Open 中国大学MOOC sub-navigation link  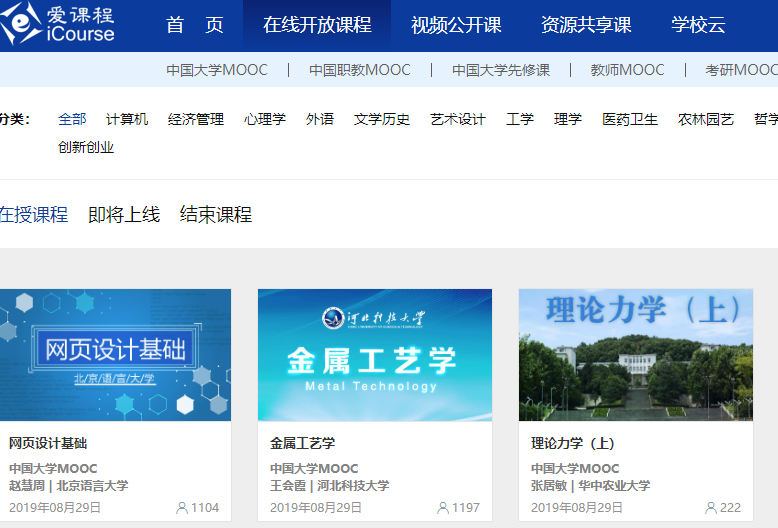click(x=217, y=70)
